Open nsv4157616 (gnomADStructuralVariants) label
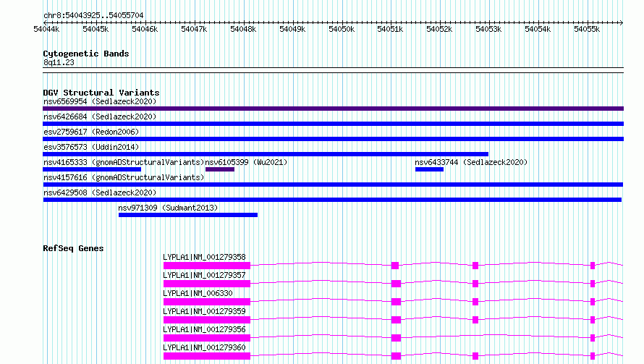This screenshot has width=644, height=364. pyautogui.click(x=124, y=177)
